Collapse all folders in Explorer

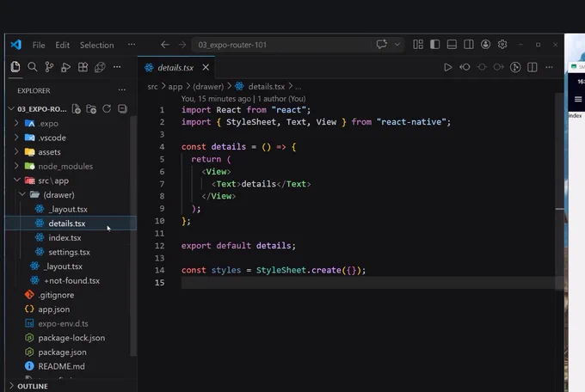pyautogui.click(x=122, y=108)
